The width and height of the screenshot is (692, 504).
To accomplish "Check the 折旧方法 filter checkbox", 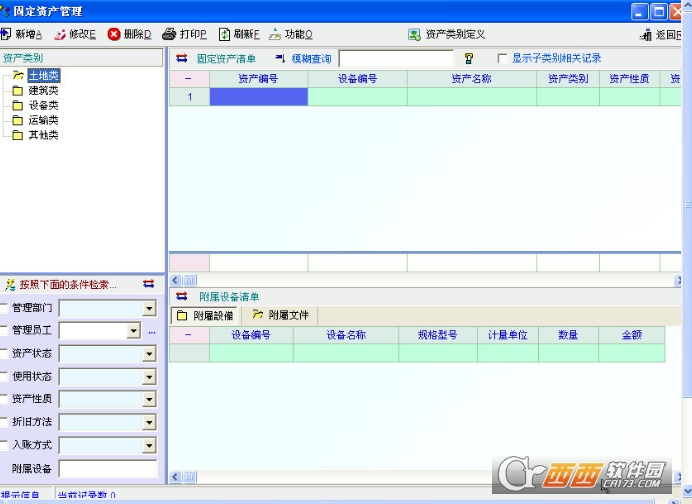I will (x=4, y=422).
